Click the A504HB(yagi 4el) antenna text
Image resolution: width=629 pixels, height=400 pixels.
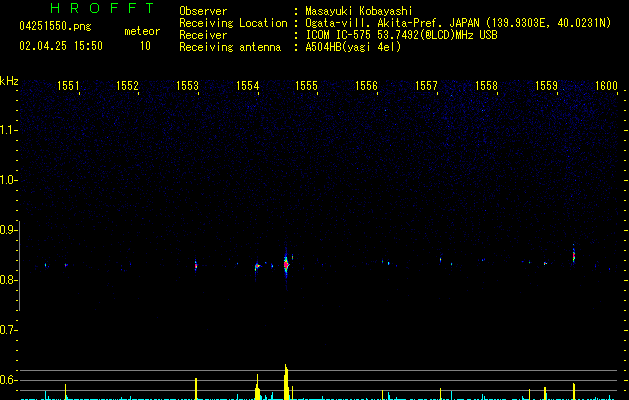click(x=353, y=47)
